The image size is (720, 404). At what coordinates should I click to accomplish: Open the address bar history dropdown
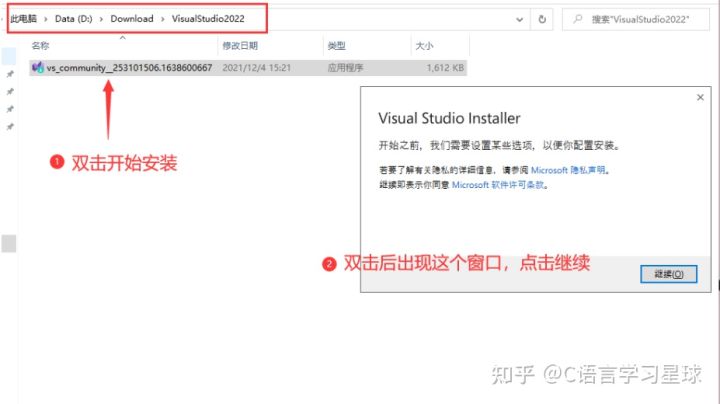(x=519, y=19)
